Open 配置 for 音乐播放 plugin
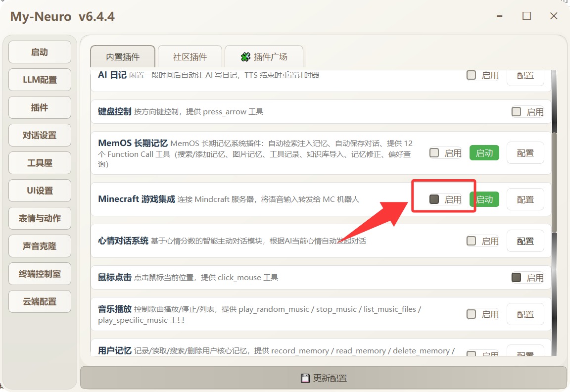Image resolution: width=570 pixels, height=392 pixels. [525, 314]
